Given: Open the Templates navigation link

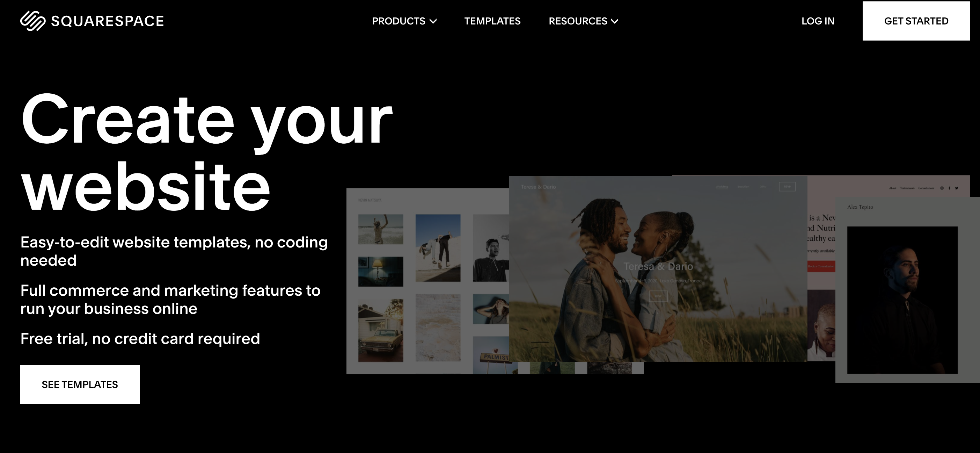Looking at the screenshot, I should click(492, 21).
